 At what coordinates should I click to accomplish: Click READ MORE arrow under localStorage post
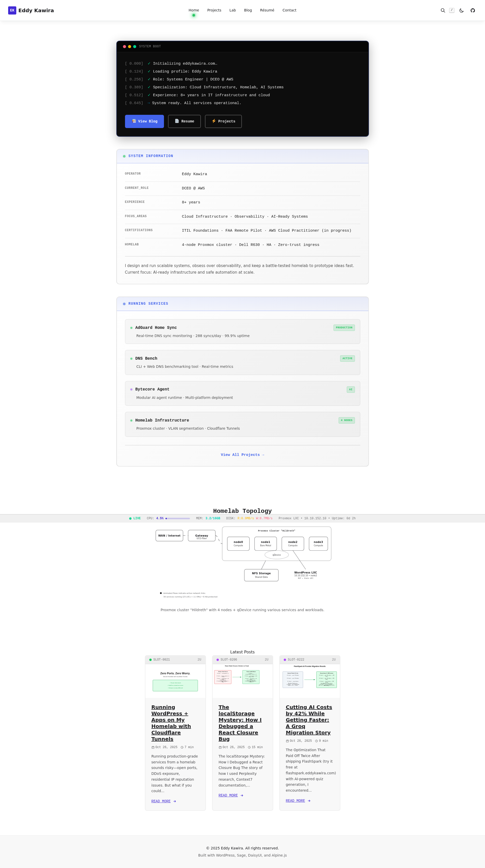click(242, 795)
